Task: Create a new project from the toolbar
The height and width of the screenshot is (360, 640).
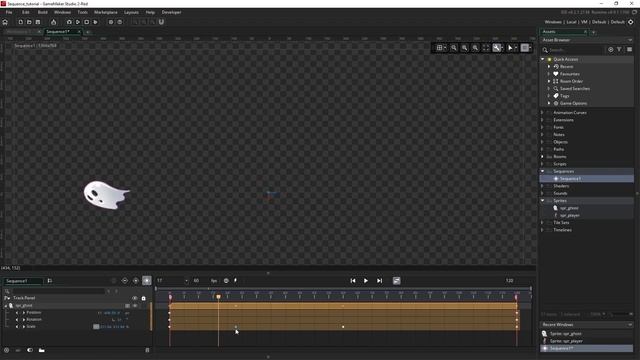Action: 20,22
